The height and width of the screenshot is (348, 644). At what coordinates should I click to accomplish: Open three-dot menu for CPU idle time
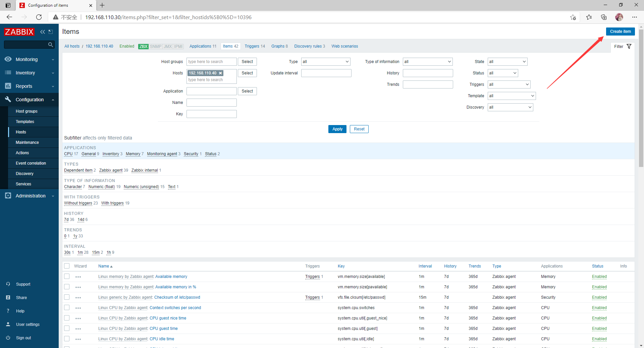point(78,339)
